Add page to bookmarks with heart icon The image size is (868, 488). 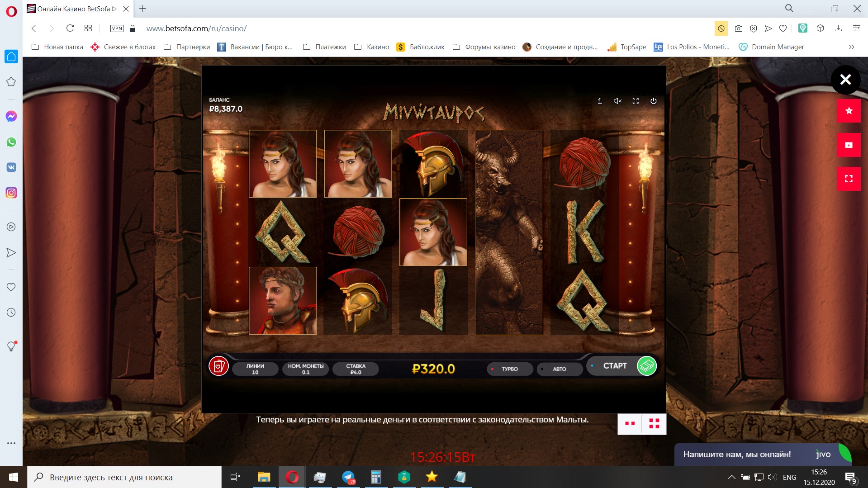point(783,28)
